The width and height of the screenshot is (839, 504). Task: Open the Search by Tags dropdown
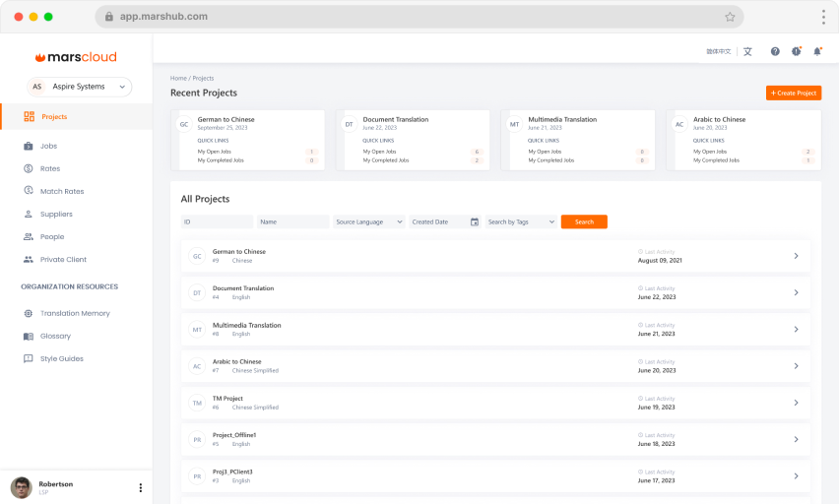[x=521, y=222]
